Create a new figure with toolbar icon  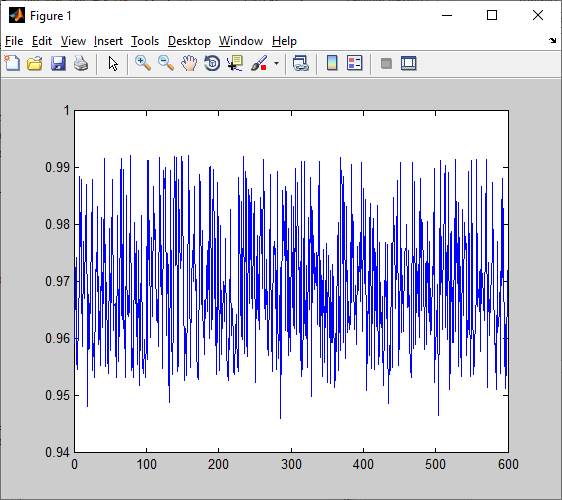(x=13, y=64)
